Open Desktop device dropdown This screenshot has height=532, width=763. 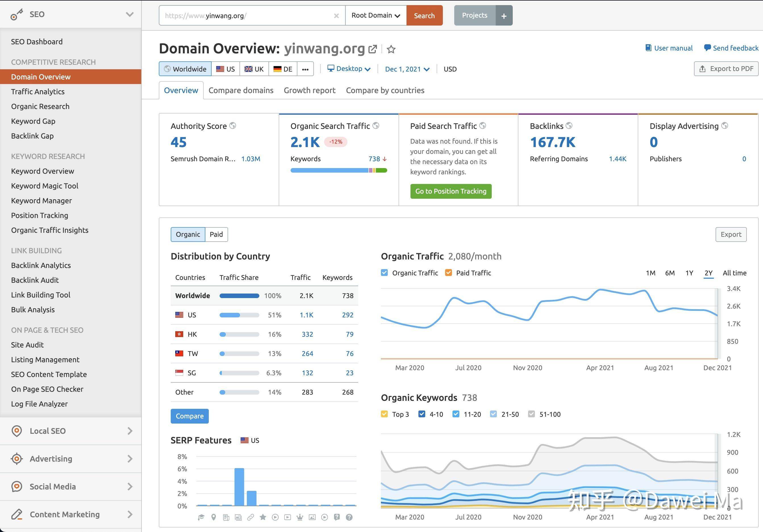[x=349, y=69]
